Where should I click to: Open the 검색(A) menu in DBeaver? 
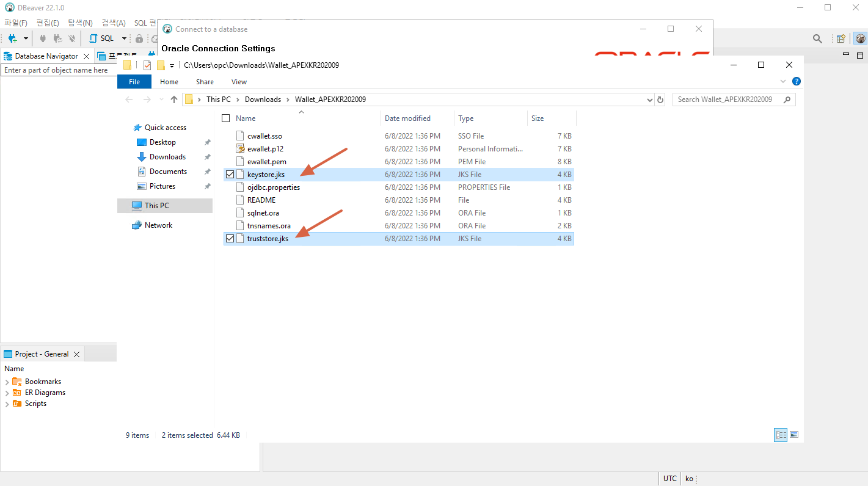click(x=114, y=23)
